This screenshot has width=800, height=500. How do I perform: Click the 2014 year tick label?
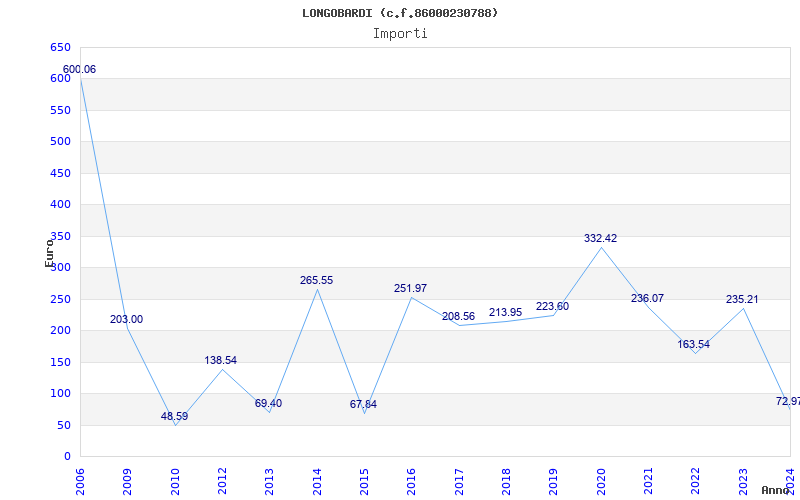(x=317, y=482)
